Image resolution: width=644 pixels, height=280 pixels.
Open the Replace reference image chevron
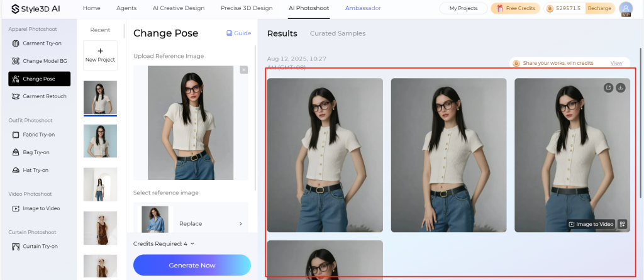tap(241, 223)
